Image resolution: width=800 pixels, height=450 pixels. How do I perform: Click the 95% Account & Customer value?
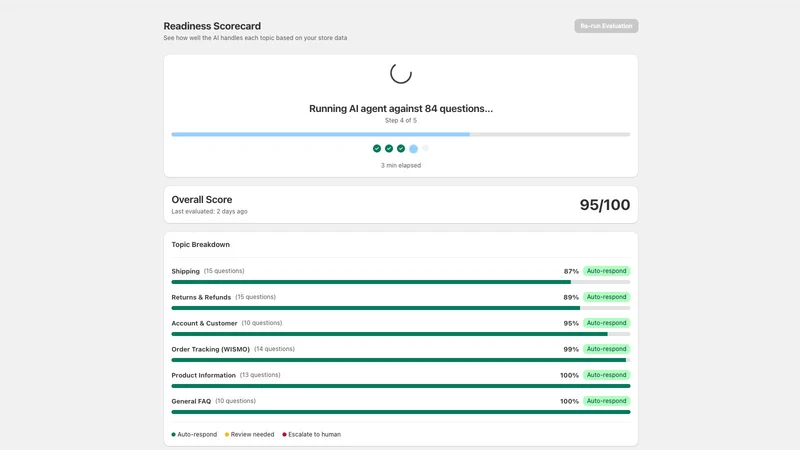(x=571, y=323)
